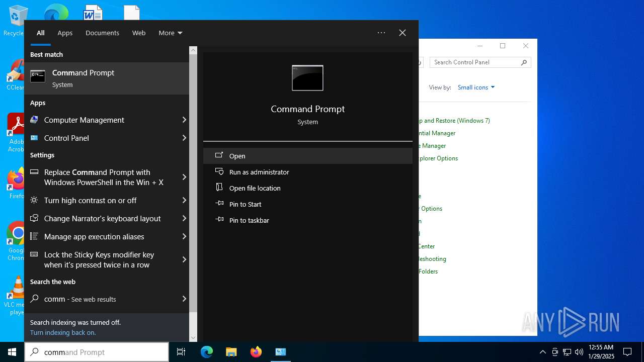Click the Computer Management app icon
Viewport: 644px width, 362px height.
point(34,120)
